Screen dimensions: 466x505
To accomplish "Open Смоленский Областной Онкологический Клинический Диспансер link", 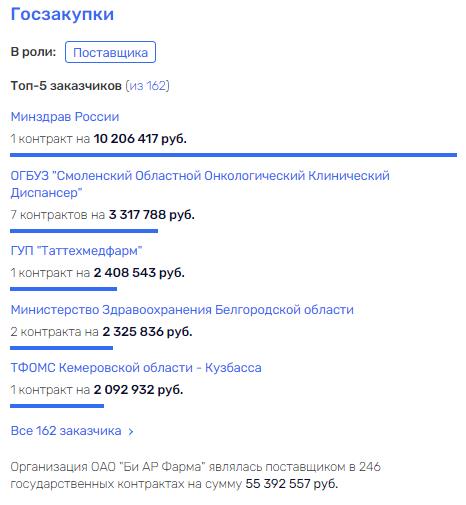I will coord(200,184).
